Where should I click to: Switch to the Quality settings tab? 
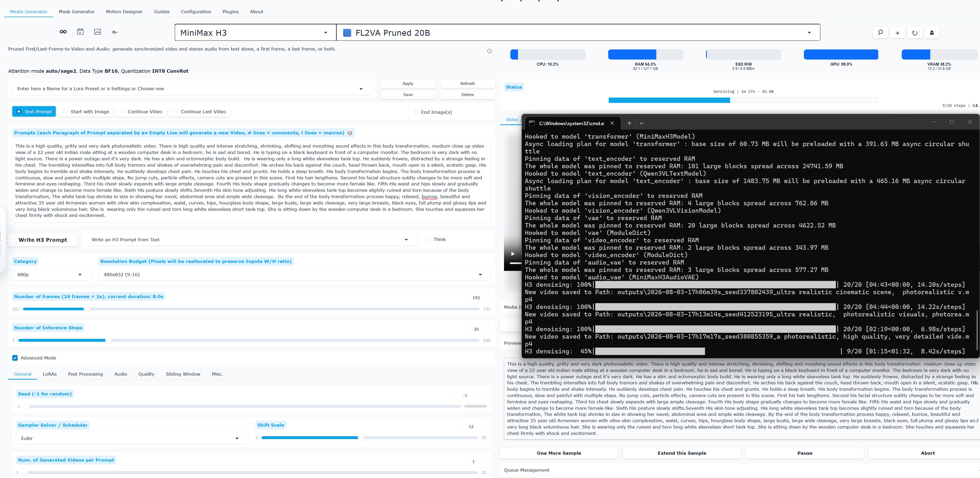(x=146, y=374)
